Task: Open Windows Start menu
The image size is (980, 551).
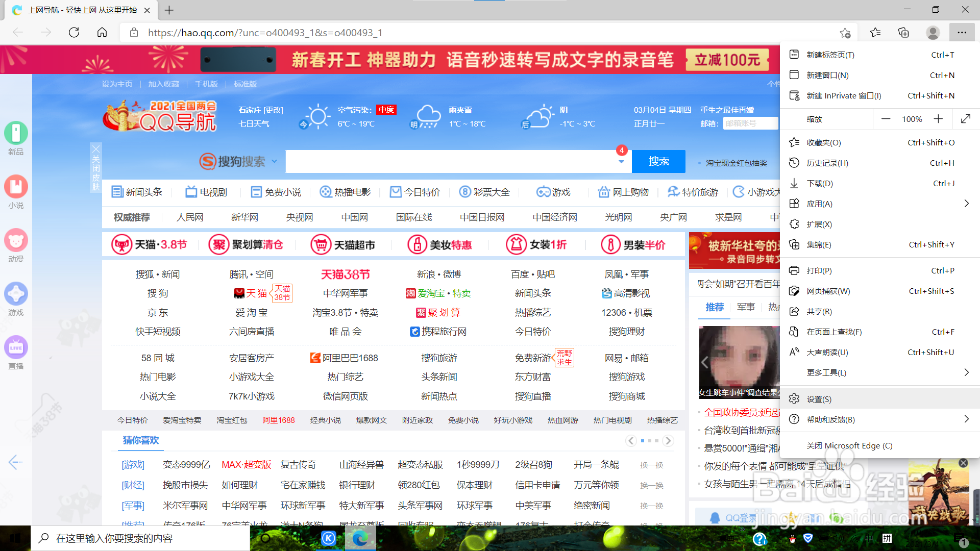Action: pyautogui.click(x=15, y=538)
